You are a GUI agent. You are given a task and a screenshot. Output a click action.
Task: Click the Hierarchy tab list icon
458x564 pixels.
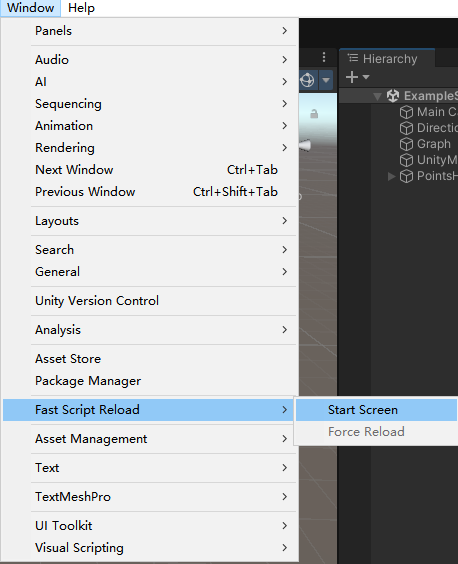point(353,58)
